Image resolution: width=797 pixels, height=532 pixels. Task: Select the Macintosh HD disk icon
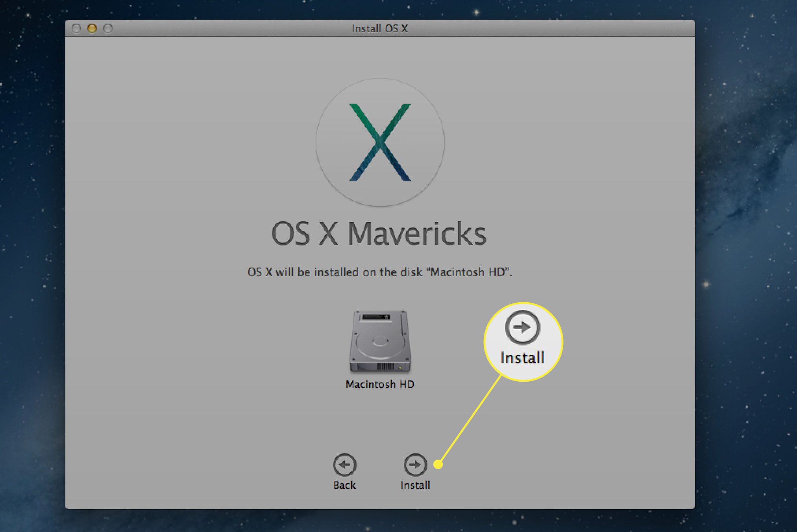click(380, 341)
